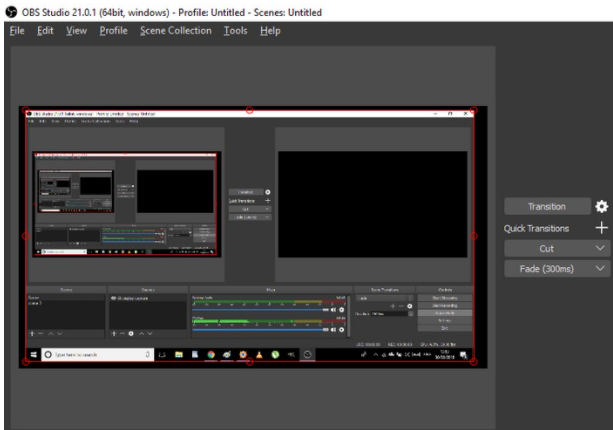
Task: Open transition properties gear beside Transition button
Action: coord(601,206)
